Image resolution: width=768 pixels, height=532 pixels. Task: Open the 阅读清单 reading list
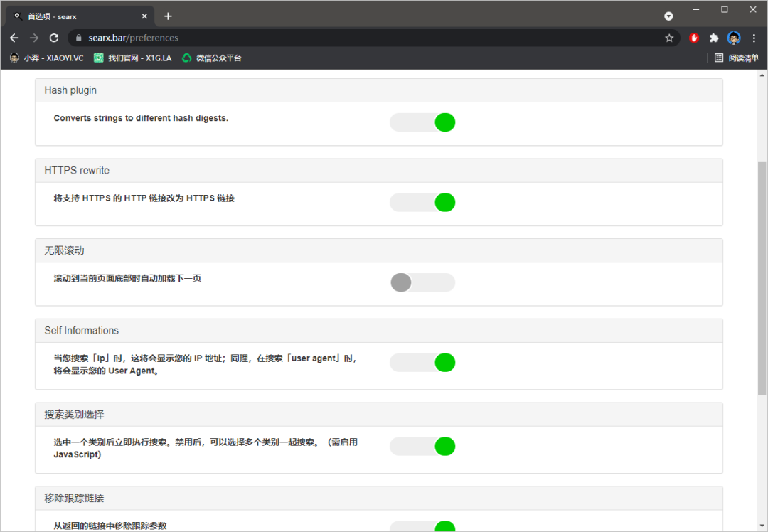736,58
